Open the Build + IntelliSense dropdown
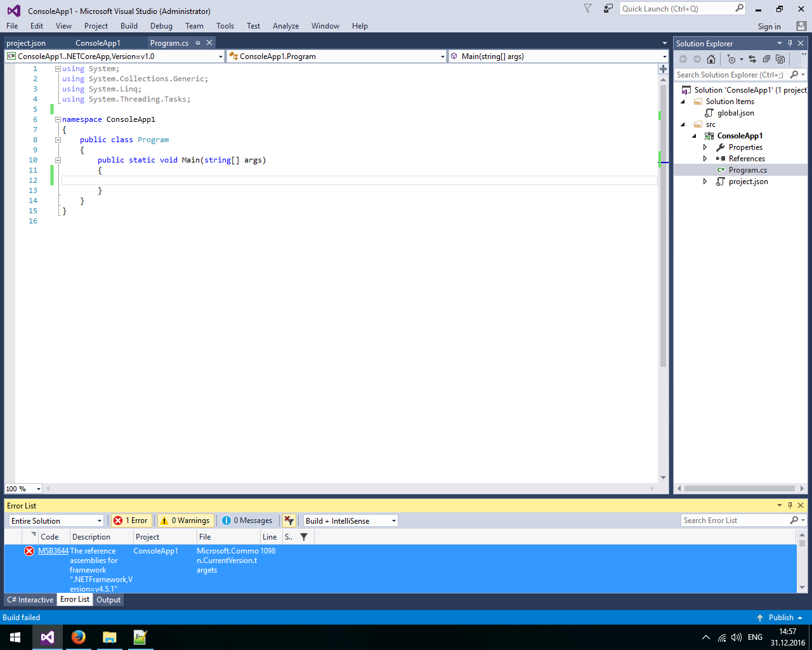Screen dimensions: 812x650 [351, 521]
